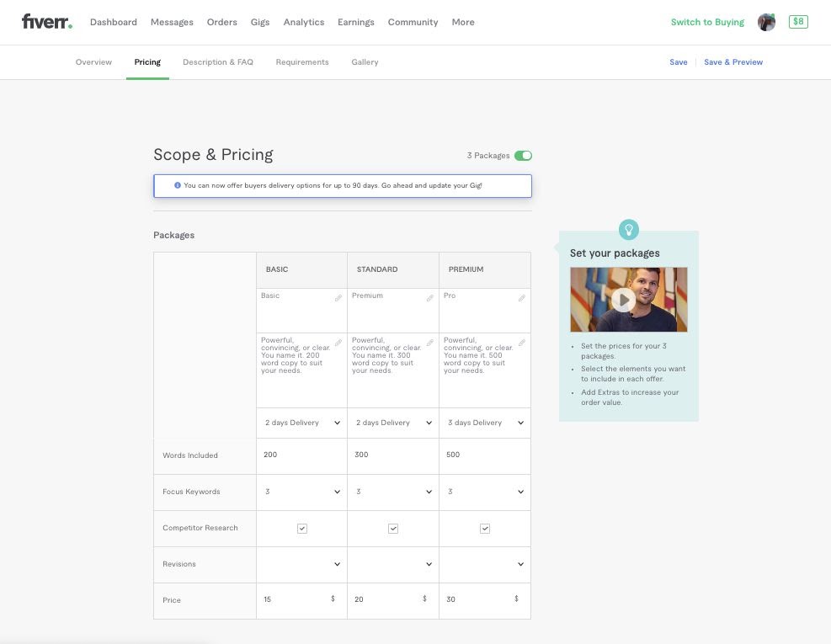Image resolution: width=831 pixels, height=644 pixels.
Task: Edit Standard package description pencil icon
Action: point(429,343)
